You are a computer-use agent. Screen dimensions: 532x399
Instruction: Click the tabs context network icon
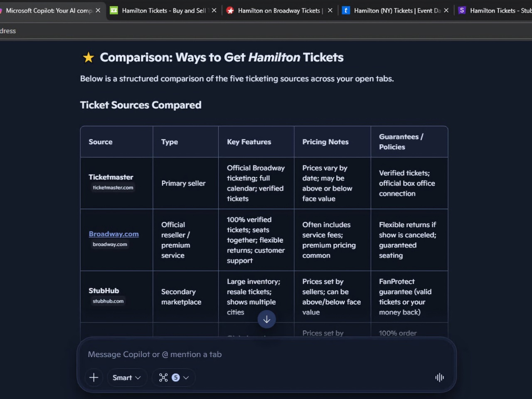[x=163, y=377]
